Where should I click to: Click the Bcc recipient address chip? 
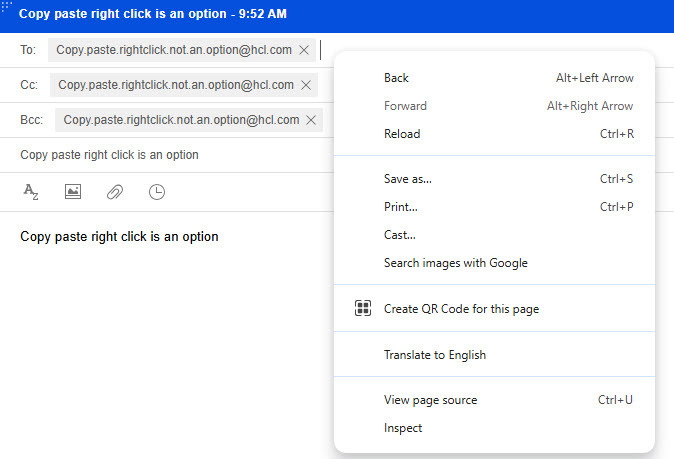pyautogui.click(x=181, y=120)
